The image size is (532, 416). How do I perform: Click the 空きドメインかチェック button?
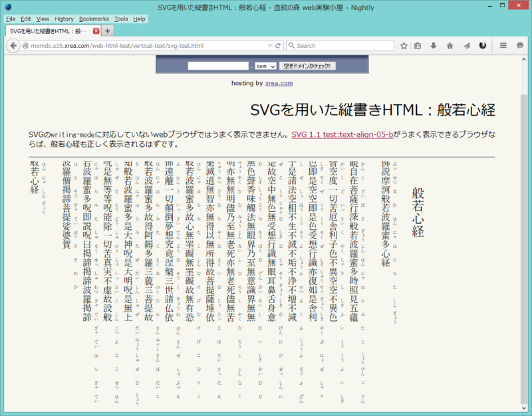click(x=307, y=66)
